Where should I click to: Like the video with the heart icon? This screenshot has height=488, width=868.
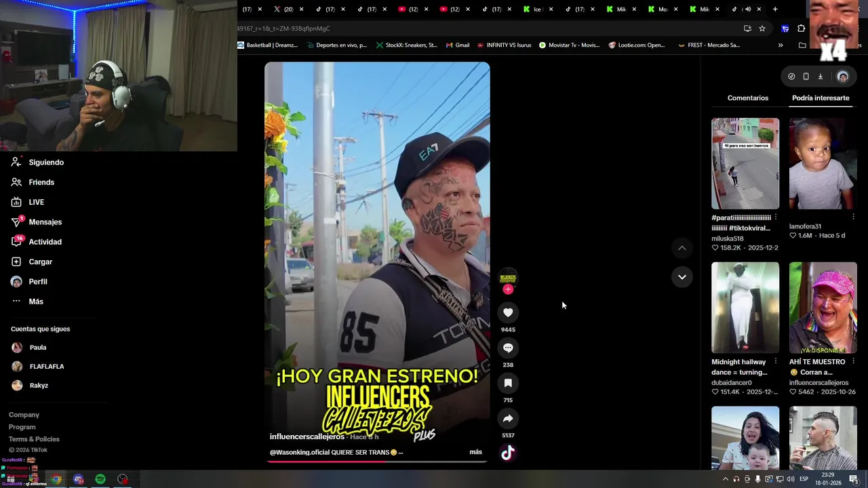(x=508, y=312)
